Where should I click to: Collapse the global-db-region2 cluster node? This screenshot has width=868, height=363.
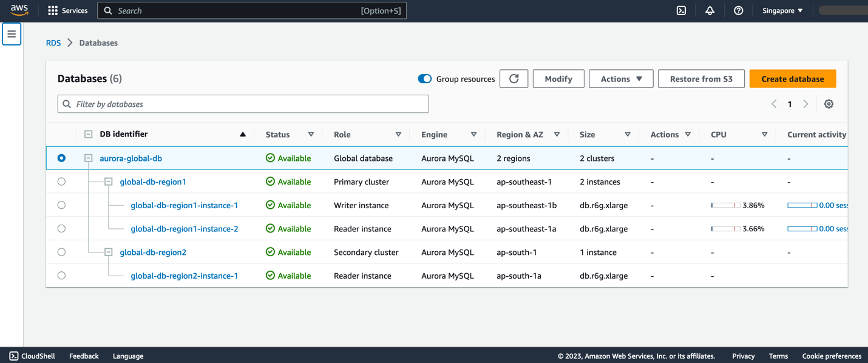109,252
